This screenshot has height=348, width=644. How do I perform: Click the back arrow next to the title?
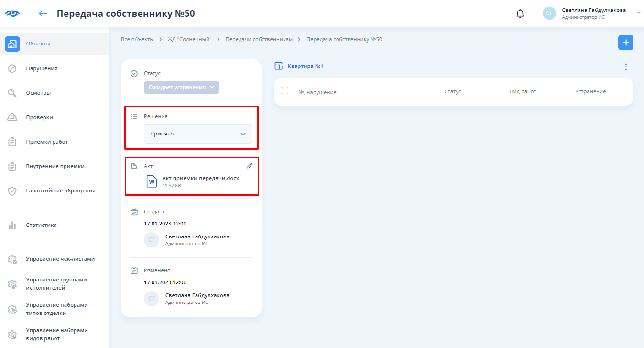tap(43, 13)
